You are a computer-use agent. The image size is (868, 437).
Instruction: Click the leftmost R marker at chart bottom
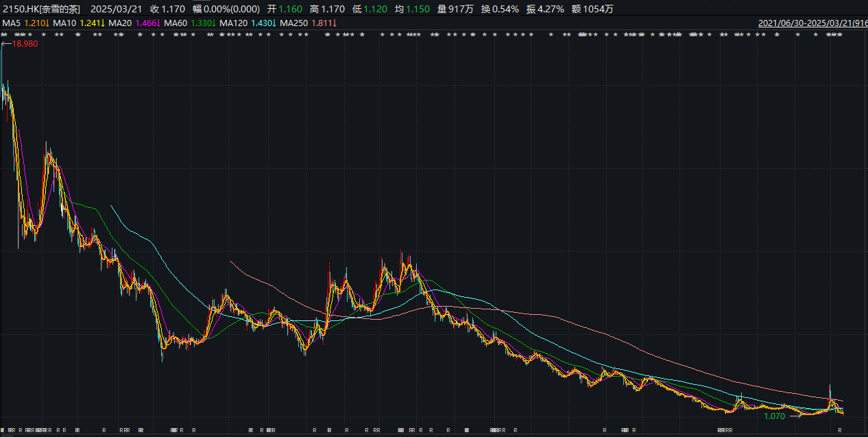[2, 430]
